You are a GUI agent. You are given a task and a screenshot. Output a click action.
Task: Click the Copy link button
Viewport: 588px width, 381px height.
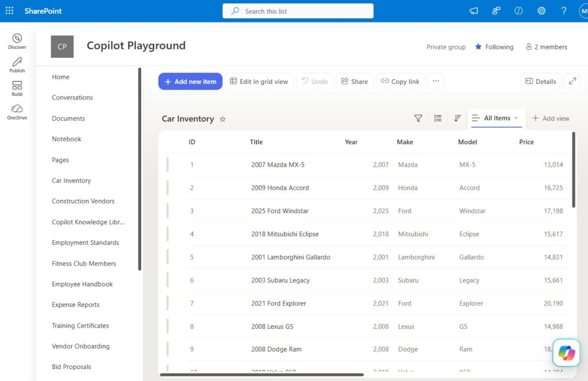400,82
